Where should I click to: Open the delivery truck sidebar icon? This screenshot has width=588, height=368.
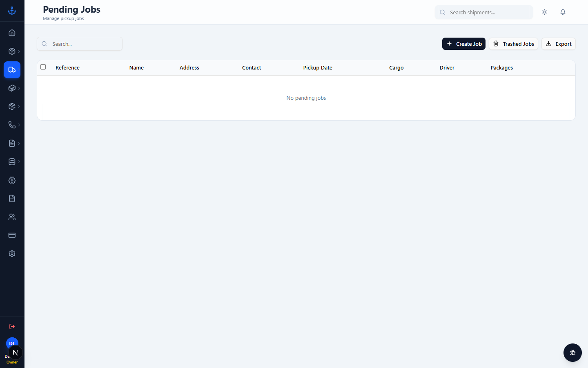coord(12,70)
